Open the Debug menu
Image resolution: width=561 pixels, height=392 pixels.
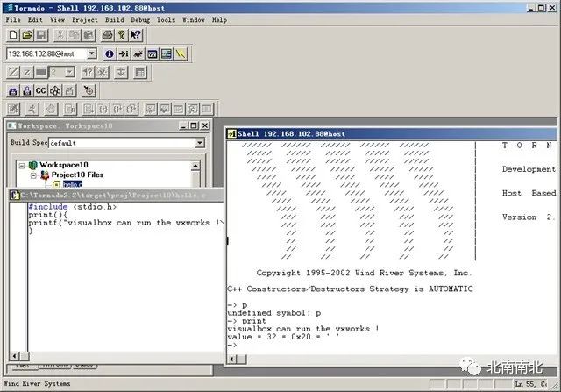coord(140,19)
